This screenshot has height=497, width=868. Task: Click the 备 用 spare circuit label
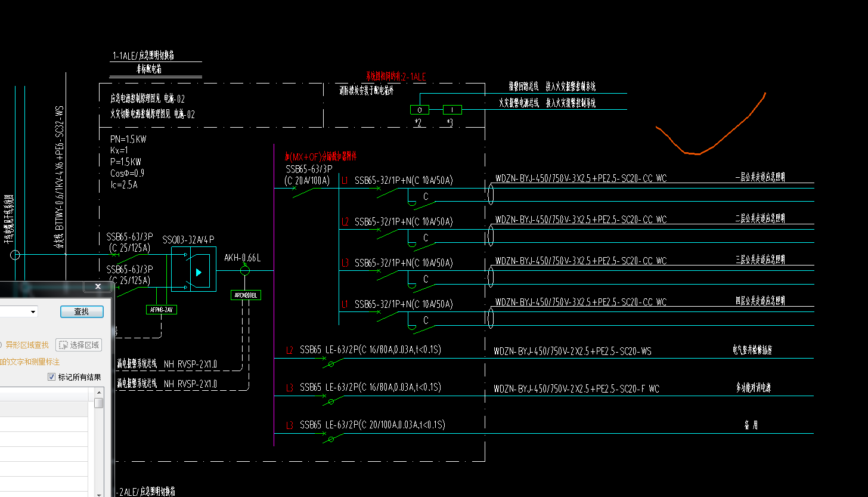pos(751,425)
